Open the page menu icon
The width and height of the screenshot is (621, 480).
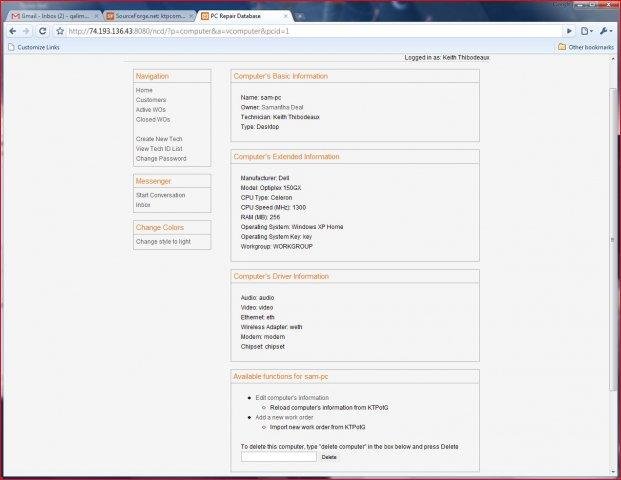tap(587, 31)
